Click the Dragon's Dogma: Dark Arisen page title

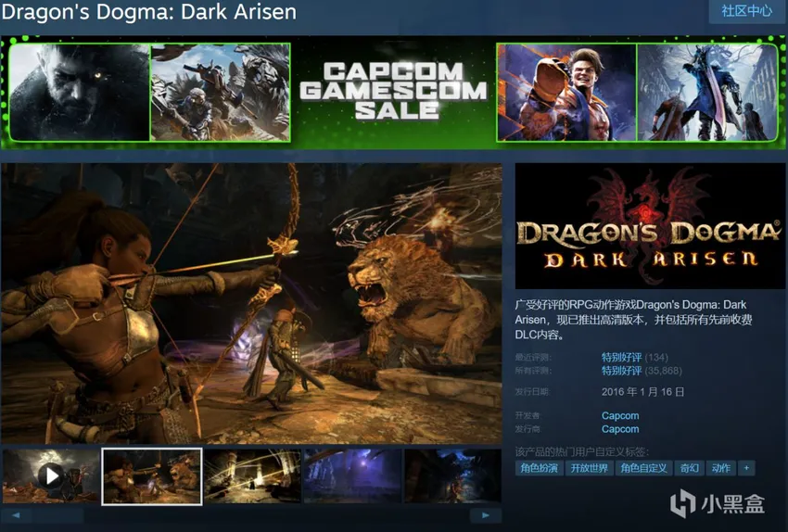148,11
